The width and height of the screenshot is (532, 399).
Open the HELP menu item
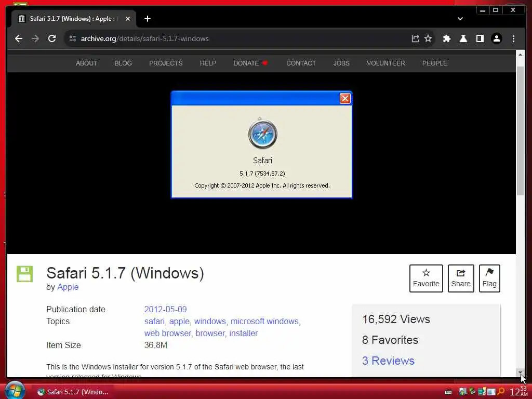click(208, 63)
